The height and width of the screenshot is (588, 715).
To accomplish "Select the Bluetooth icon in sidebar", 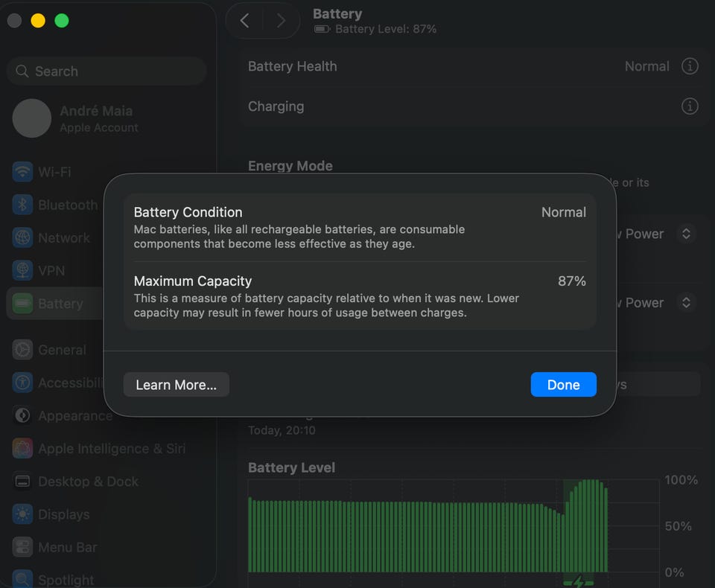I will coord(22,205).
